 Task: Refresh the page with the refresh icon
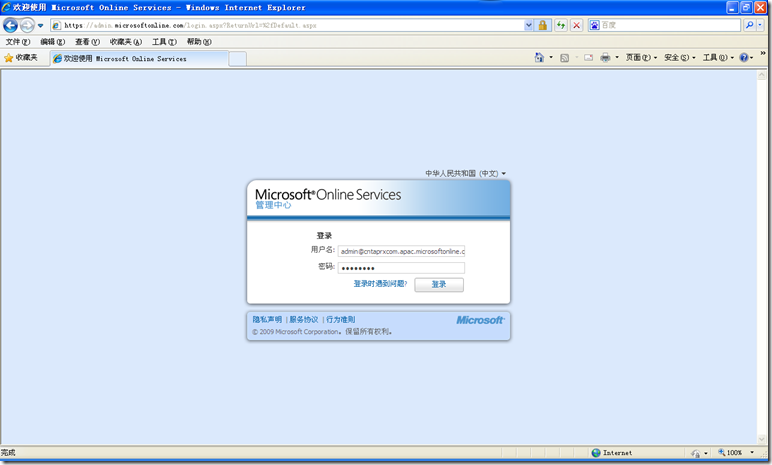tap(561, 25)
